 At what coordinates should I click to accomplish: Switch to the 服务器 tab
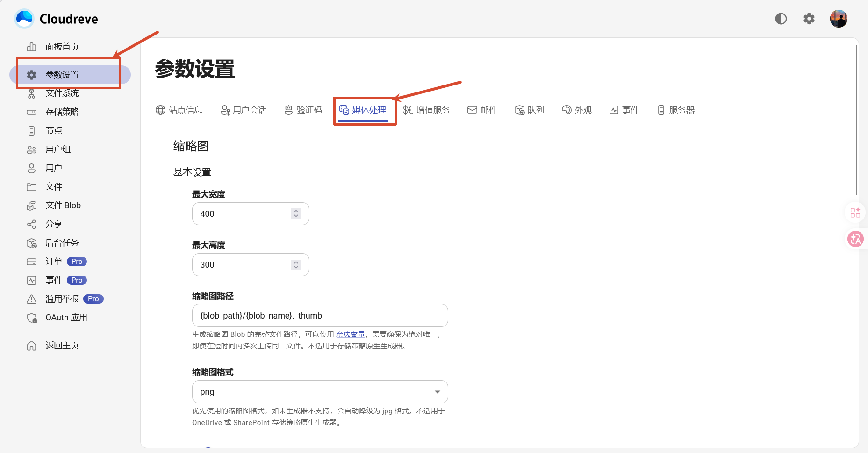pyautogui.click(x=676, y=110)
